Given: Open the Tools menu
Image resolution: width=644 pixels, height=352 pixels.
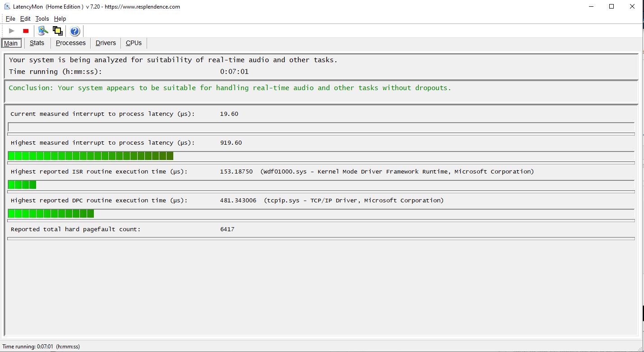Looking at the screenshot, I should coord(42,18).
